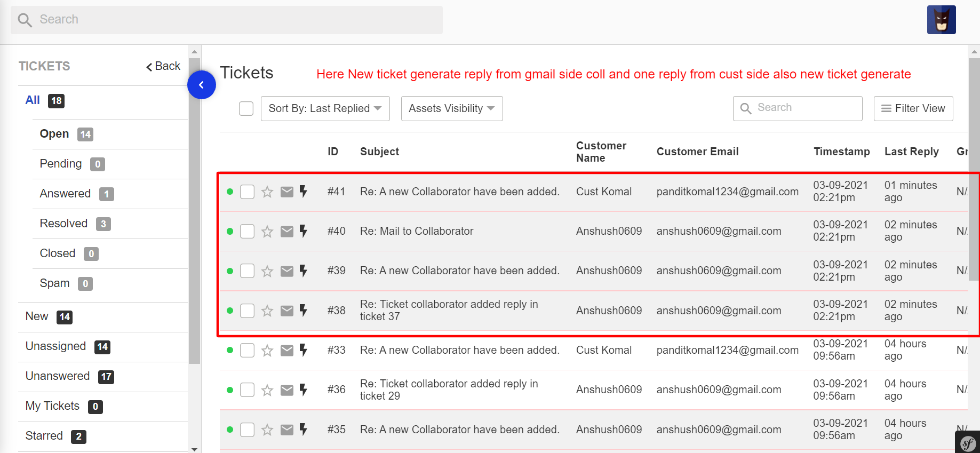Select the checkbox for ticket #41
This screenshot has height=453, width=980.
[247, 192]
